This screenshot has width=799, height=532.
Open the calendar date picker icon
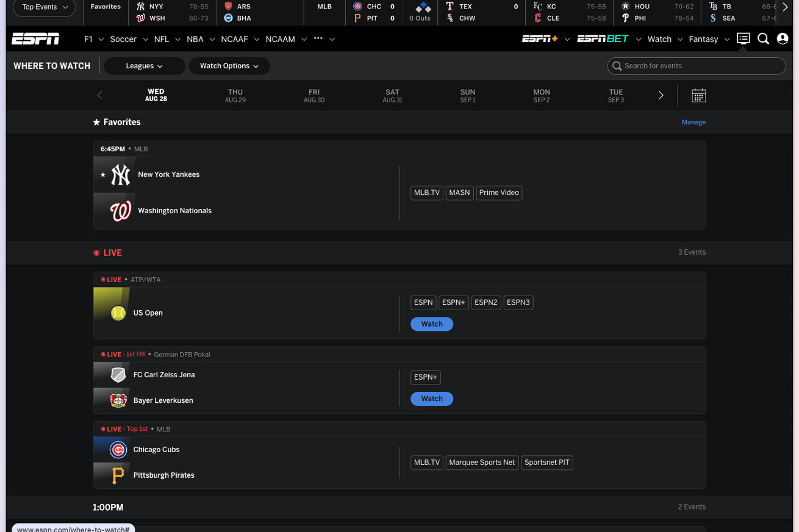point(698,96)
